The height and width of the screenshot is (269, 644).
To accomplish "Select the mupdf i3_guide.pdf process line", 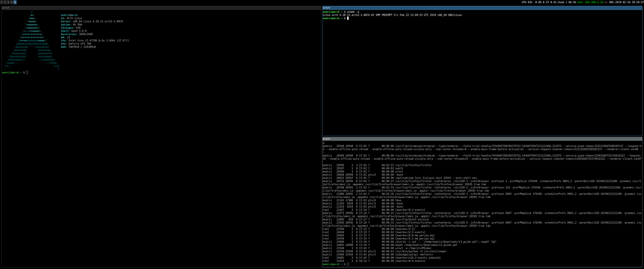I will [x=390, y=245].
